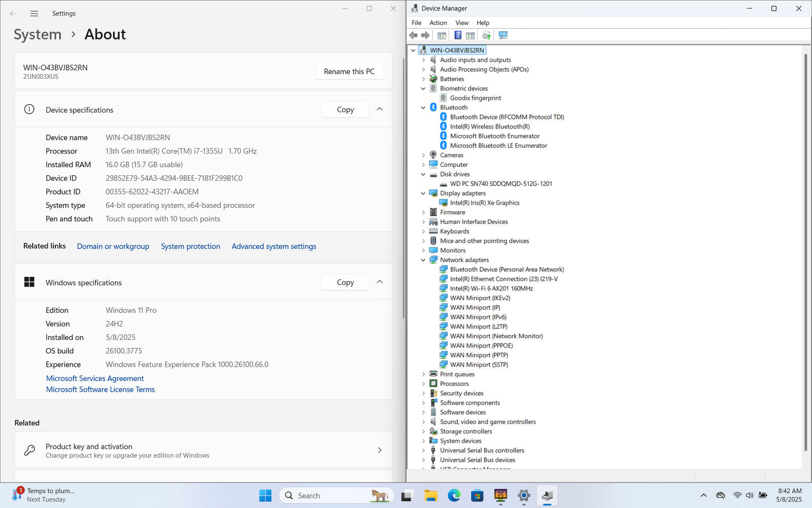Click the Back arrow in Device Manager toolbar
This screenshot has height=508, width=812.
coord(413,35)
